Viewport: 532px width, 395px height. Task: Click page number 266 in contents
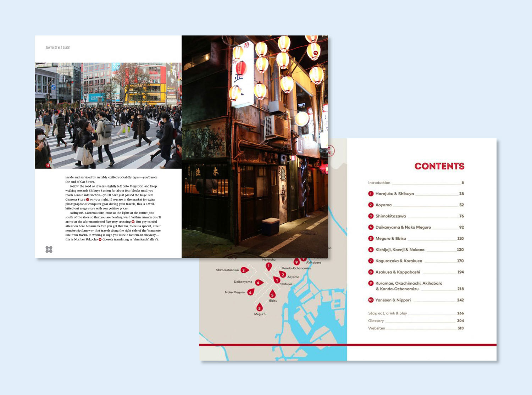pos(460,313)
